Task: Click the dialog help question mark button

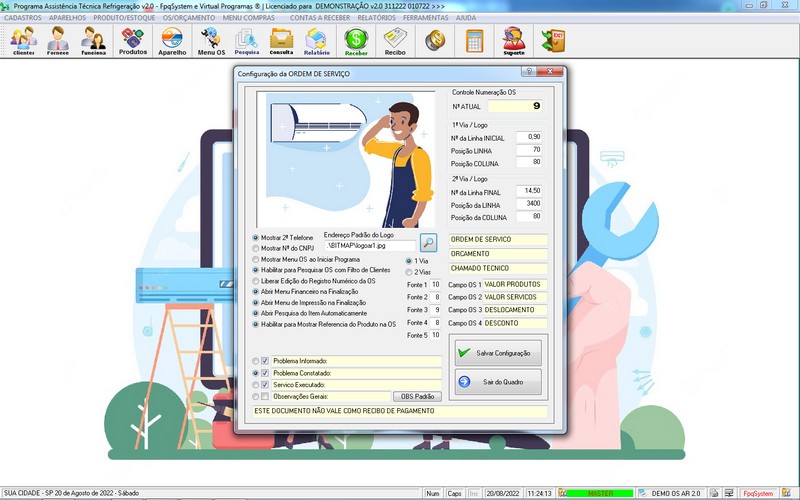Action: tap(529, 71)
